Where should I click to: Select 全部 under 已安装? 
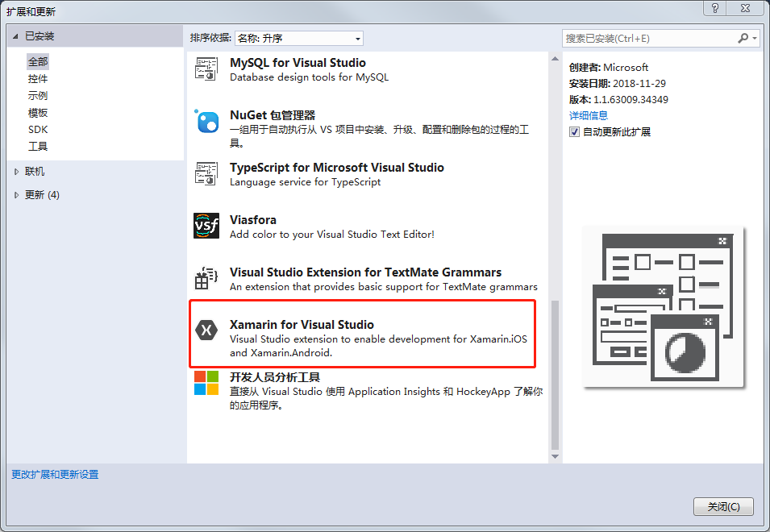point(39,60)
